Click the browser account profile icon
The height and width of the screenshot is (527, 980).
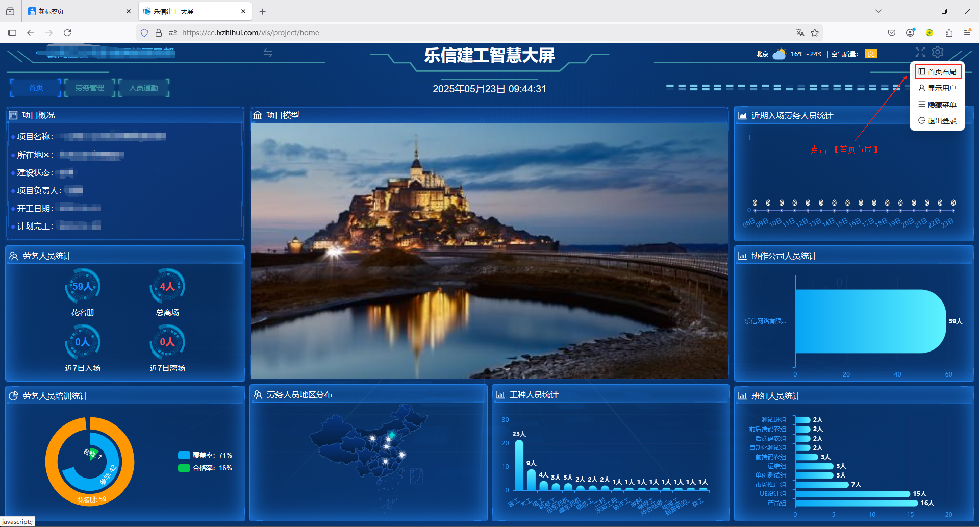click(x=910, y=33)
